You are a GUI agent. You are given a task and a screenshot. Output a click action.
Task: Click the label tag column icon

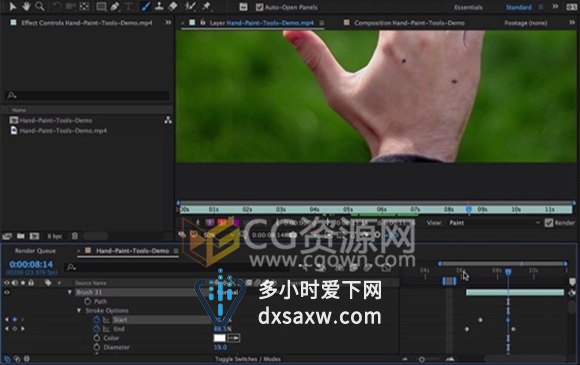(x=48, y=283)
